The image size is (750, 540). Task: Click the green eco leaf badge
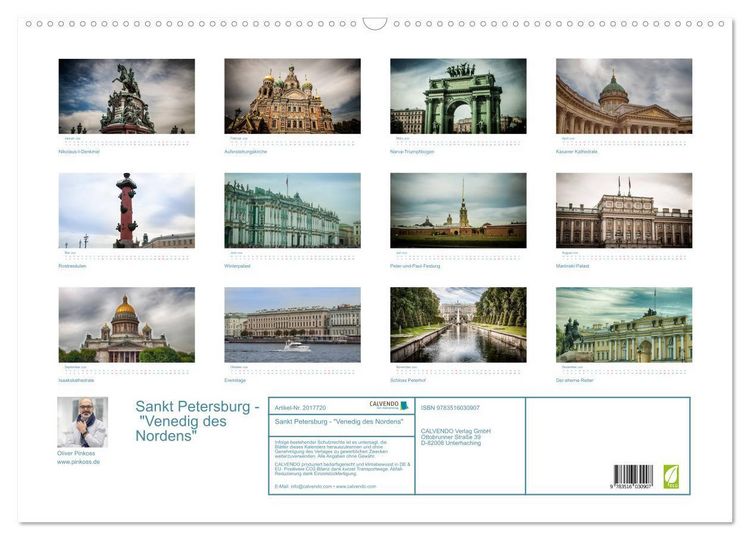[x=671, y=476]
